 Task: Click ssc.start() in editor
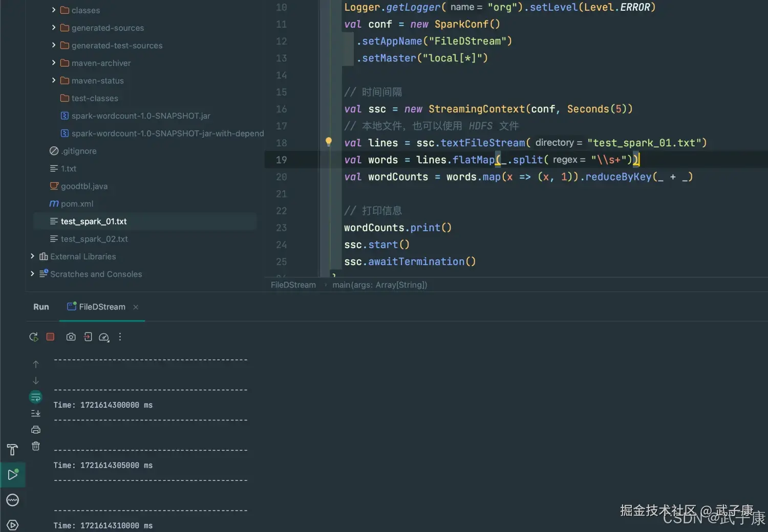click(377, 245)
